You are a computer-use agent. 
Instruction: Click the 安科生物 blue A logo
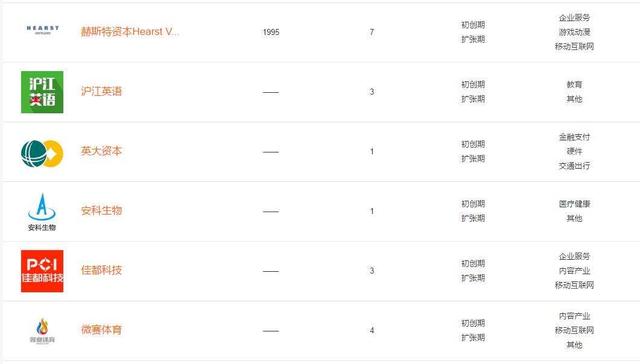(x=42, y=212)
